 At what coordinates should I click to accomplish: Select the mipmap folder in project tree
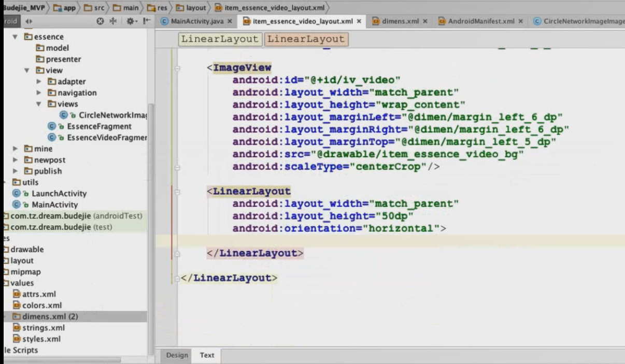[x=22, y=272]
